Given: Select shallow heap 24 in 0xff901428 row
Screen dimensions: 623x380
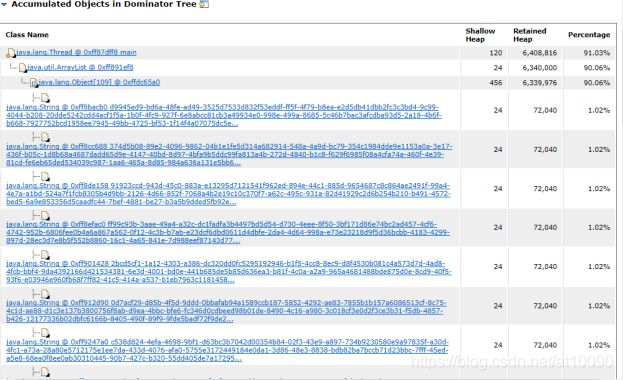Looking at the screenshot, I should click(x=498, y=266).
